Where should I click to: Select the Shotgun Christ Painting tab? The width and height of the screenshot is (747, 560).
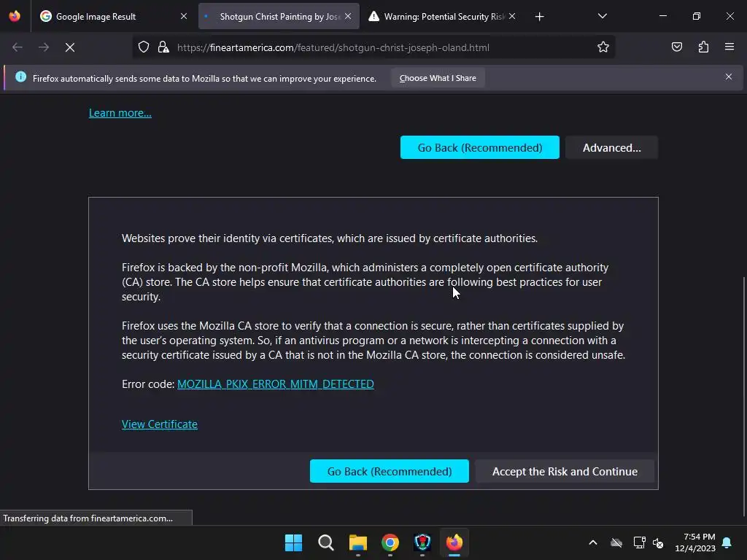coord(279,16)
